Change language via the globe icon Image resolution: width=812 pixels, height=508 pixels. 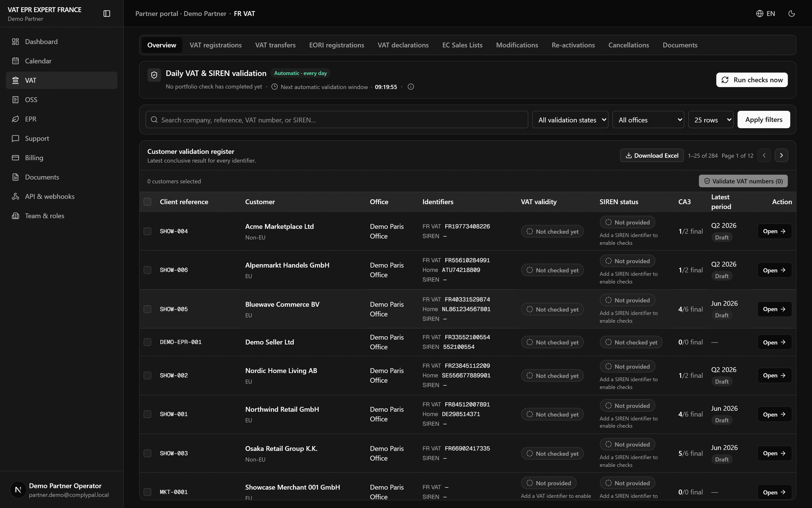click(760, 14)
